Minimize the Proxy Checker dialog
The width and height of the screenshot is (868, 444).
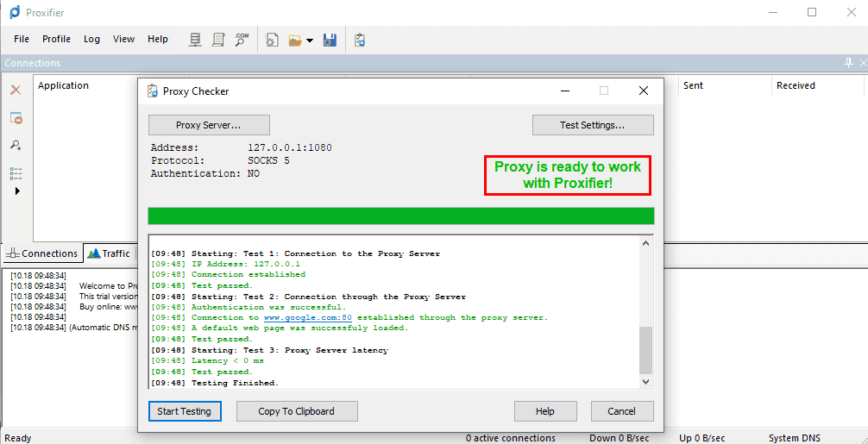click(x=564, y=91)
